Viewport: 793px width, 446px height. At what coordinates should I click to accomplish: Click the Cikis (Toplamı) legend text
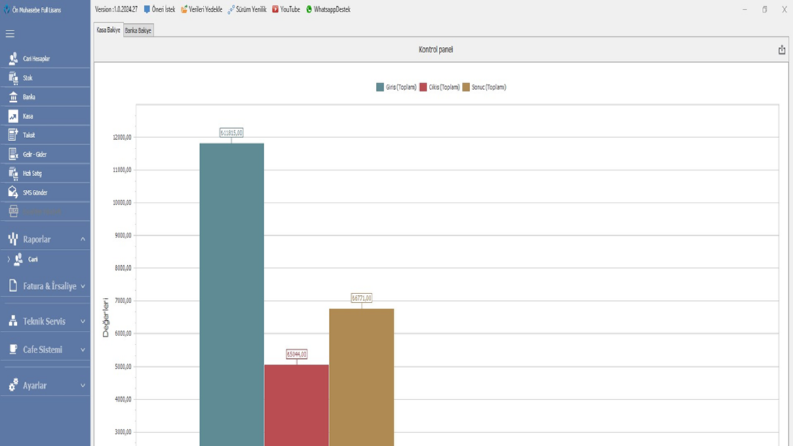(x=444, y=87)
